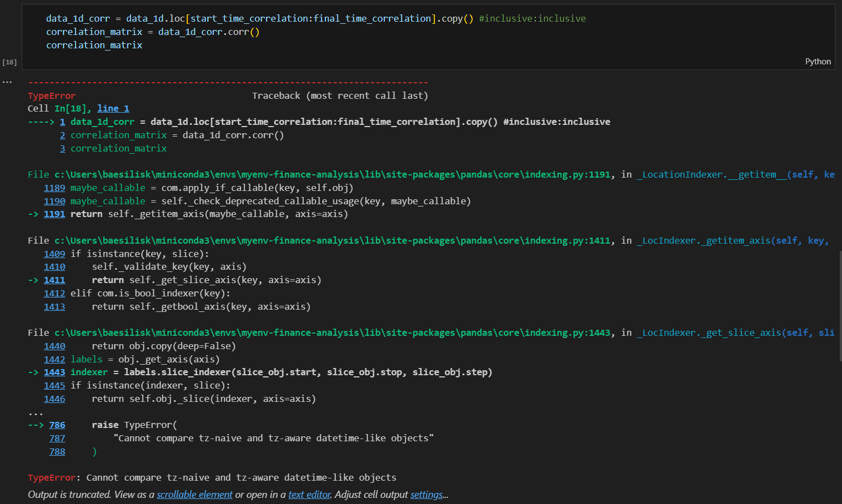Click last 'correlation_matrix' line in code cell
The height and width of the screenshot is (504, 842).
pos(94,46)
